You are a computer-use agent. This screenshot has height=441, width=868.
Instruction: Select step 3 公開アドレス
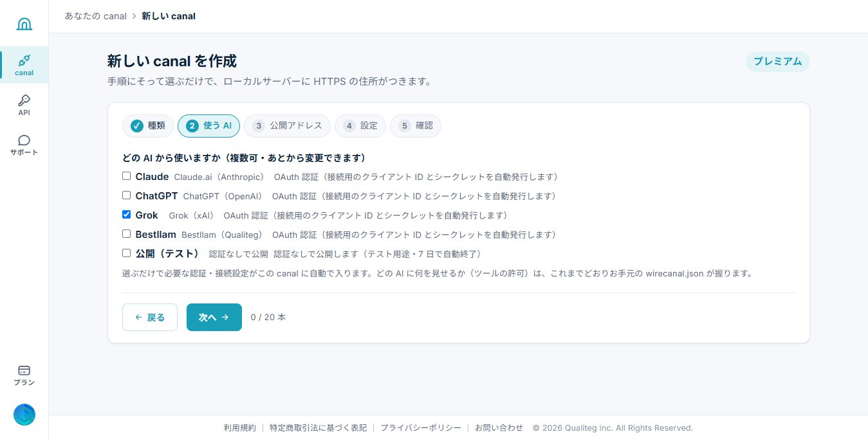click(x=287, y=126)
